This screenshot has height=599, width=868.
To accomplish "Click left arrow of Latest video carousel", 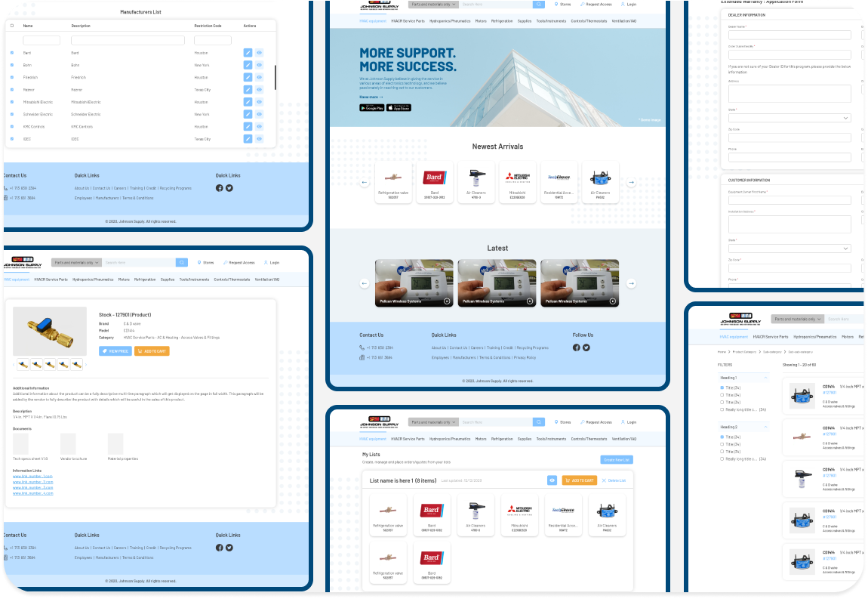I will coord(365,283).
